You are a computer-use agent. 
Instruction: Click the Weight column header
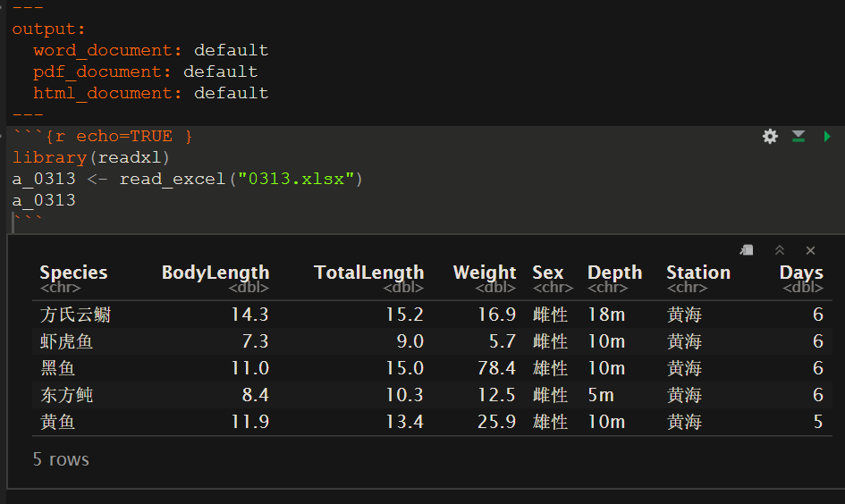tap(484, 273)
